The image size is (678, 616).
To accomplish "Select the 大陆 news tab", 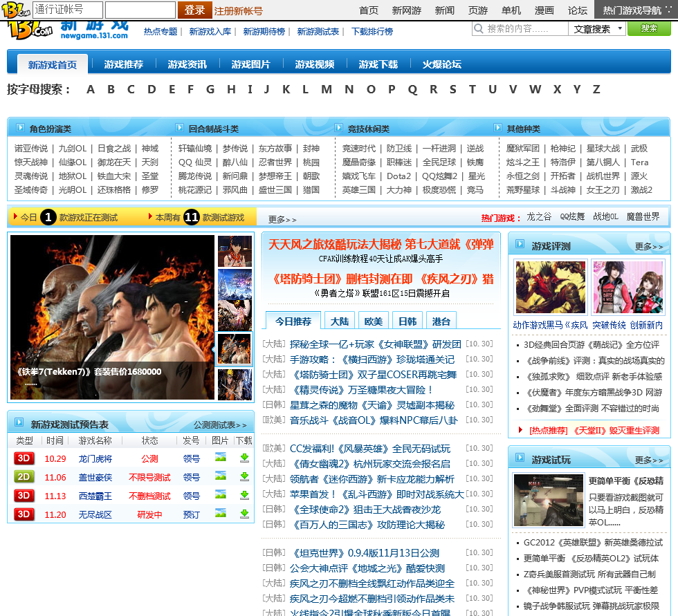I will click(x=340, y=321).
